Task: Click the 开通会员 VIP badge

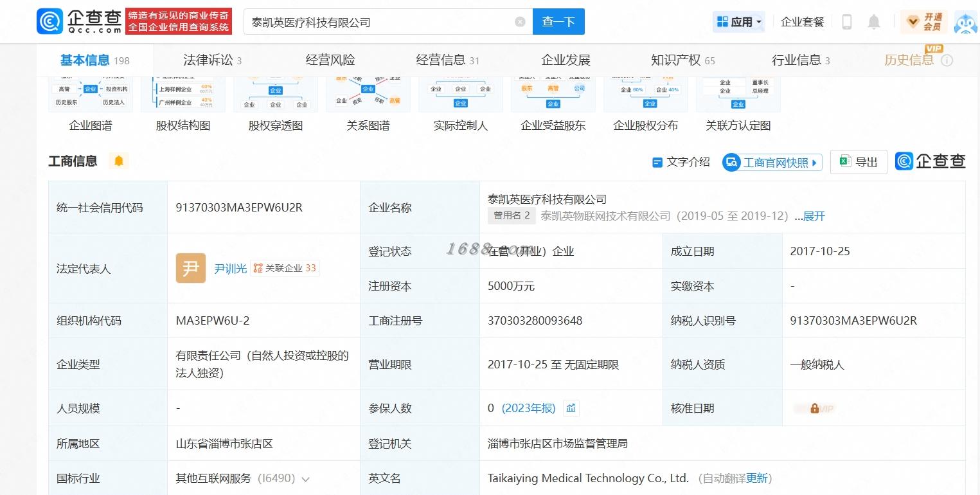Action: pos(923,22)
